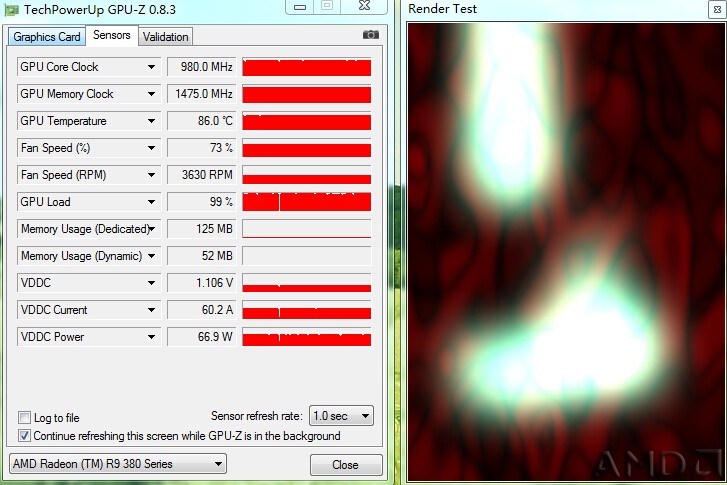Open the Validation tab

(x=166, y=37)
